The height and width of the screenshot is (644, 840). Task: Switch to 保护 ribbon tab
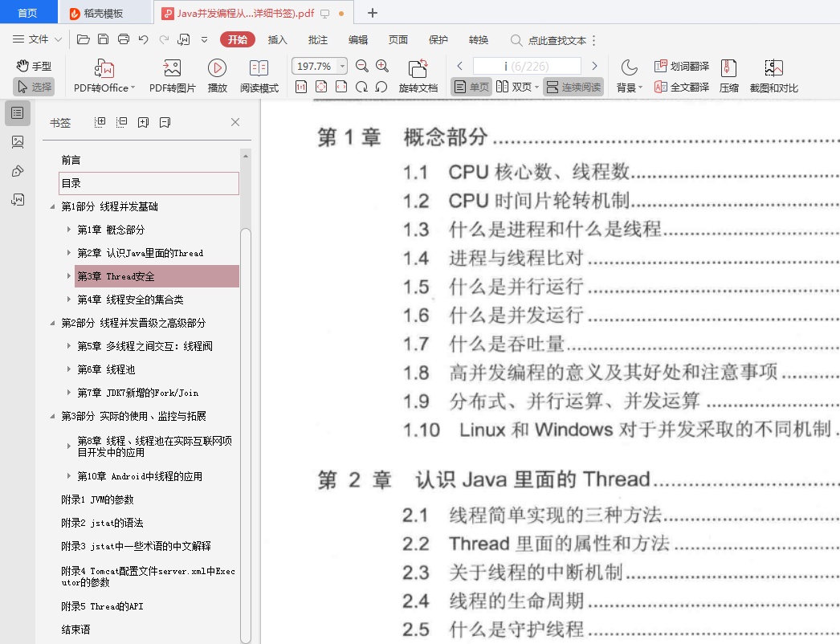pyautogui.click(x=438, y=39)
